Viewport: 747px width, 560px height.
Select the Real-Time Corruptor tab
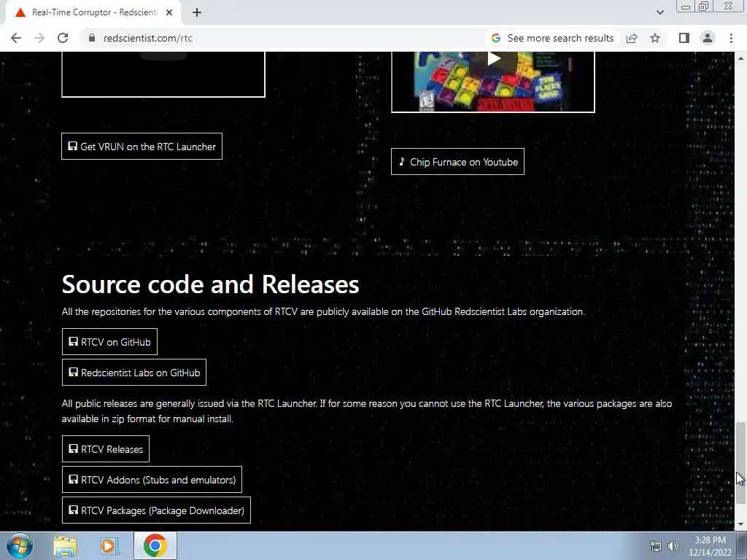(93, 12)
